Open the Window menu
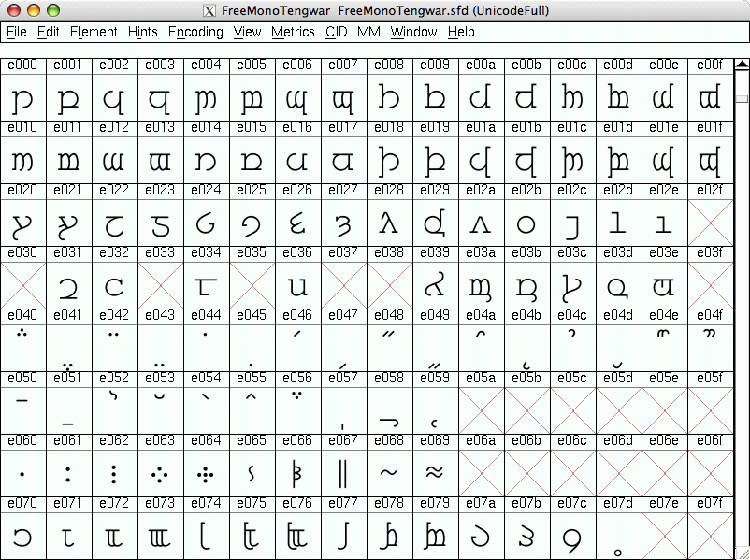This screenshot has height=560, width=750. click(413, 32)
